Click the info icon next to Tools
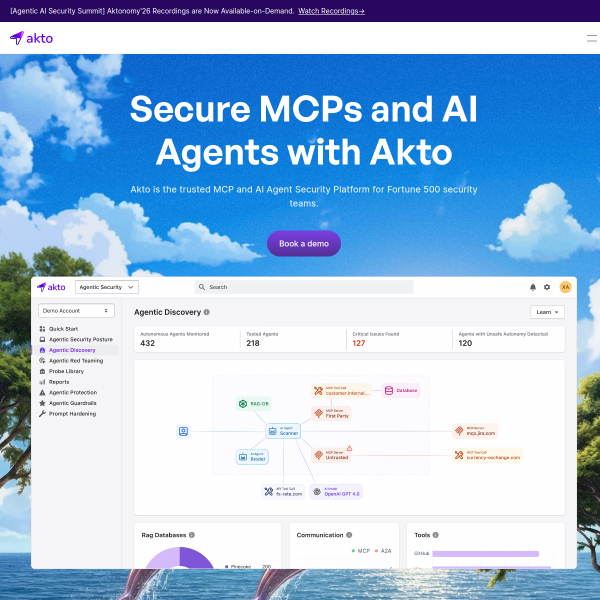The image size is (600, 600). (x=435, y=535)
